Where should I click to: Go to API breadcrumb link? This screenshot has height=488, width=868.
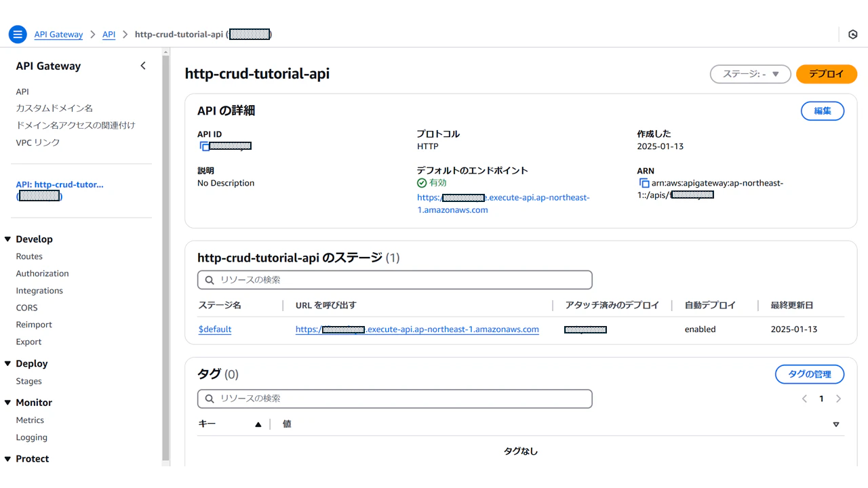coord(108,35)
